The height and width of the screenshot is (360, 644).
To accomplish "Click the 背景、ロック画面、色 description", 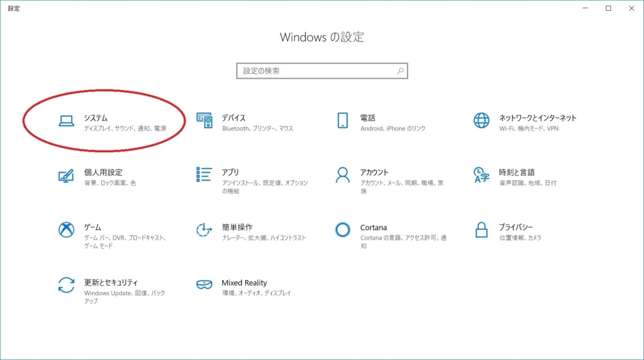I will click(110, 183).
